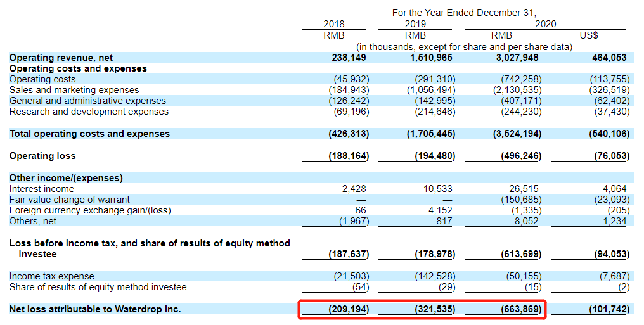The width and height of the screenshot is (644, 325).
Task: Click the "Operating revenue, net" row label
Action: tap(61, 58)
